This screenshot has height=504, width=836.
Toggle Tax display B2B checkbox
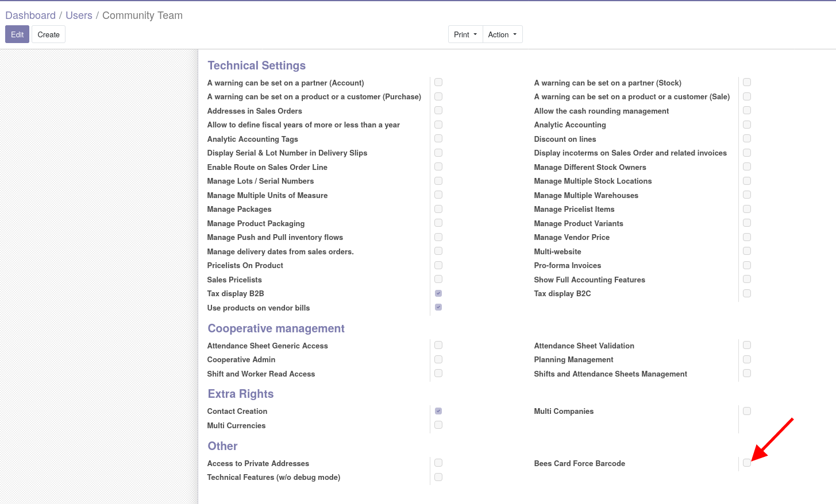[x=438, y=293]
